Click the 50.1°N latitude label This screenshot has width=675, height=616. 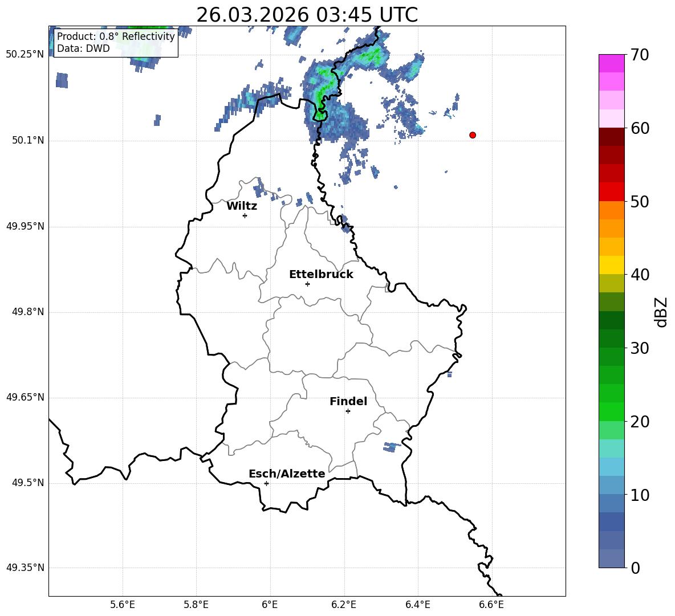tap(28, 141)
